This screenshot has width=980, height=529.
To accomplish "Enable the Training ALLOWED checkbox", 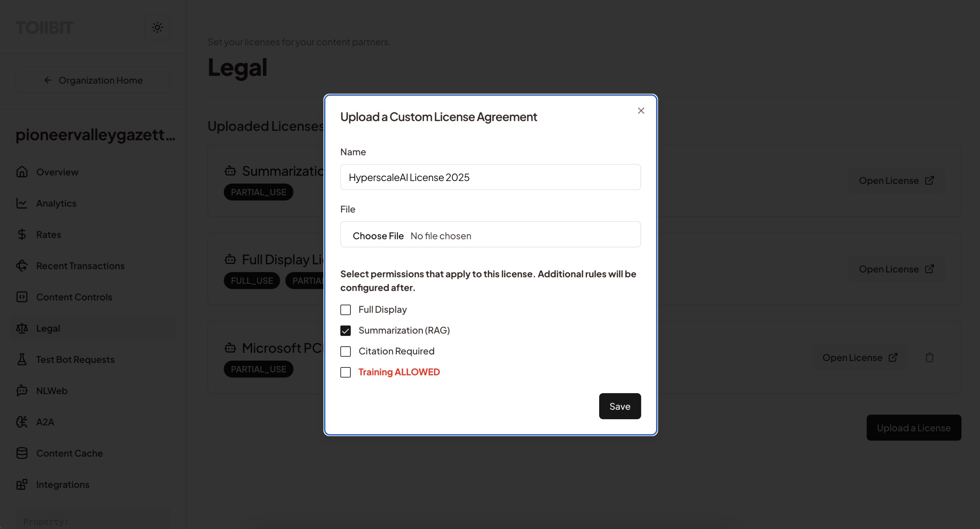I will tap(346, 372).
